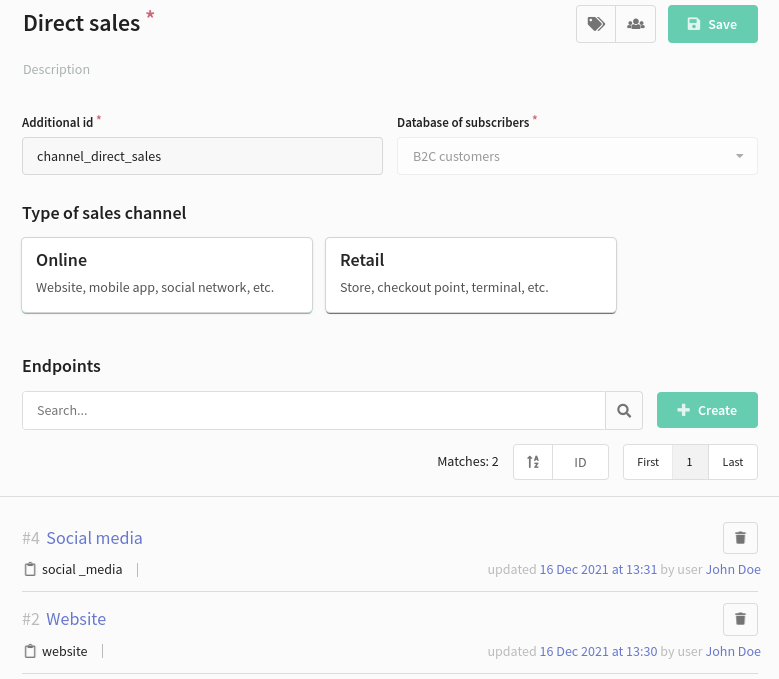
Task: Toggle sort order A-Z icon
Action: pyautogui.click(x=533, y=462)
